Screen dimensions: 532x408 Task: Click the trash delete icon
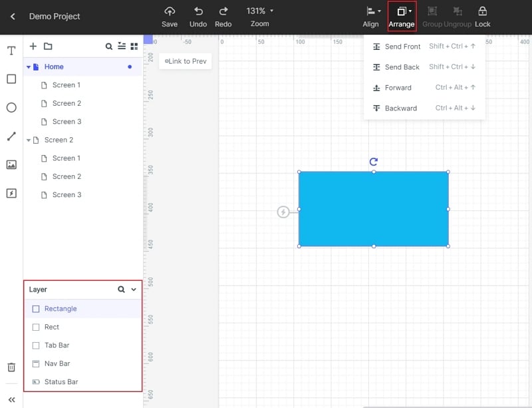[x=11, y=367]
